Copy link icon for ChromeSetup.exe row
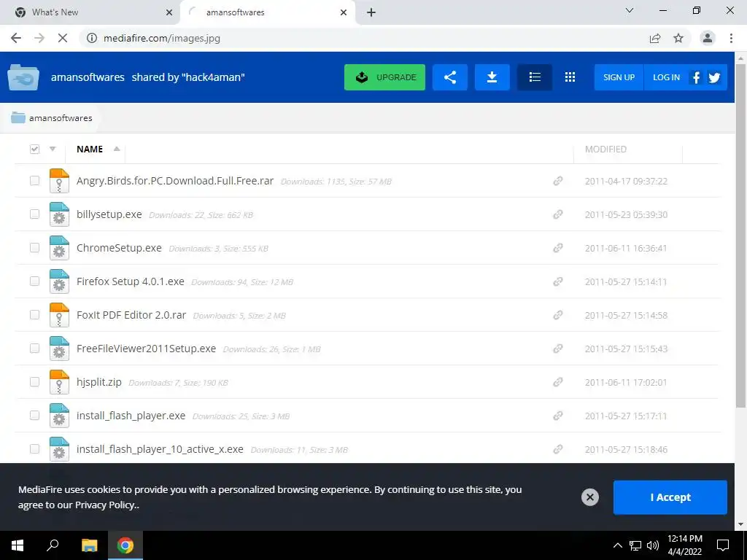The height and width of the screenshot is (560, 747). 558,248
